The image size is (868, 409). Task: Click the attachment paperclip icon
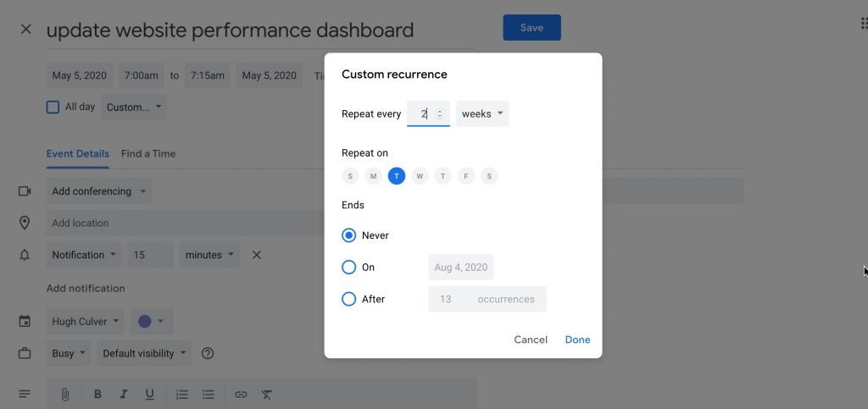64,395
